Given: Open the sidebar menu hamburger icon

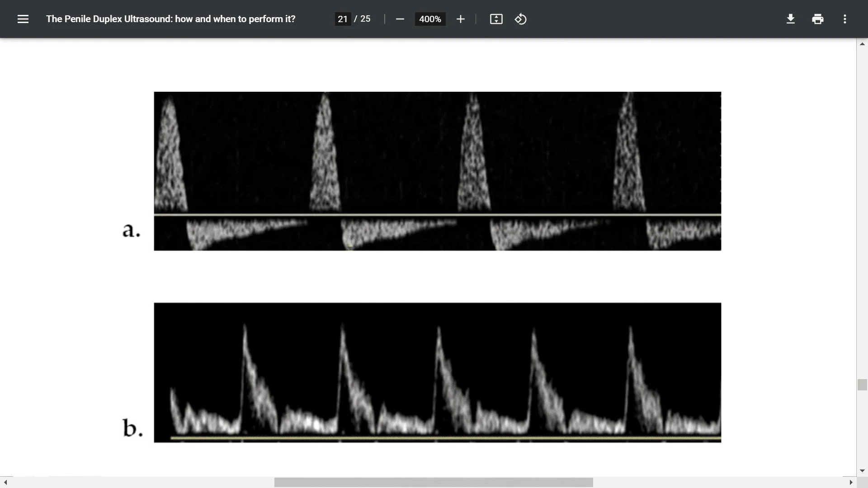Looking at the screenshot, I should pyautogui.click(x=23, y=19).
